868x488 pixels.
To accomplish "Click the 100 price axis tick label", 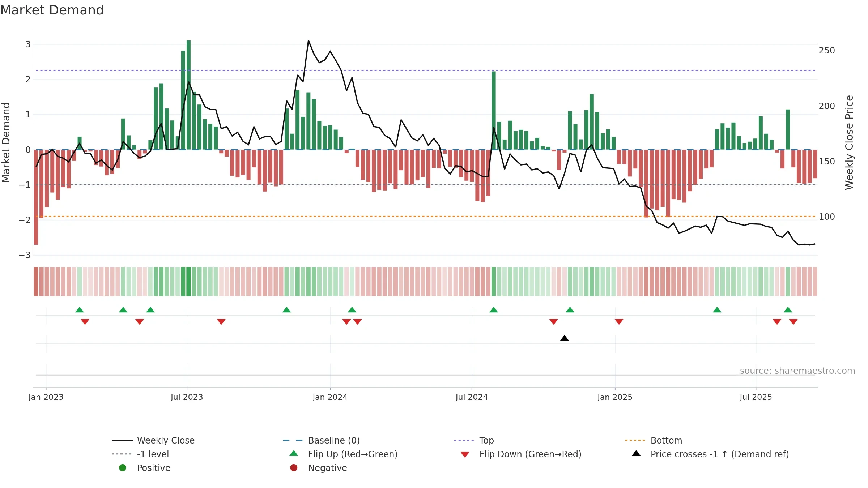I will pos(827,217).
